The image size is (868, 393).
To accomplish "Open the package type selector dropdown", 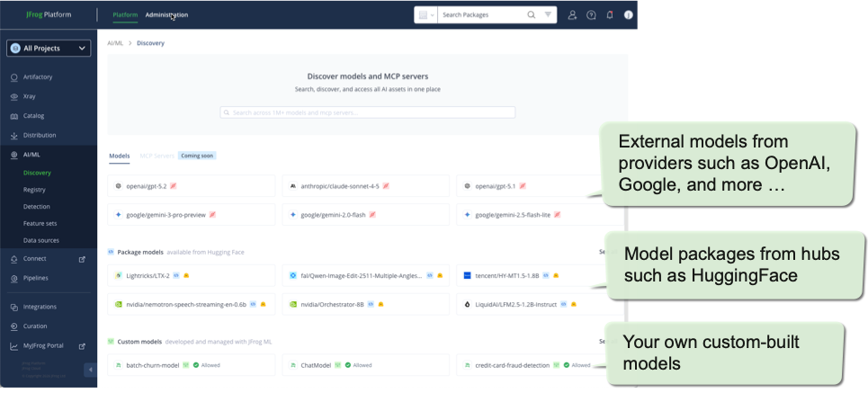I will coord(425,15).
